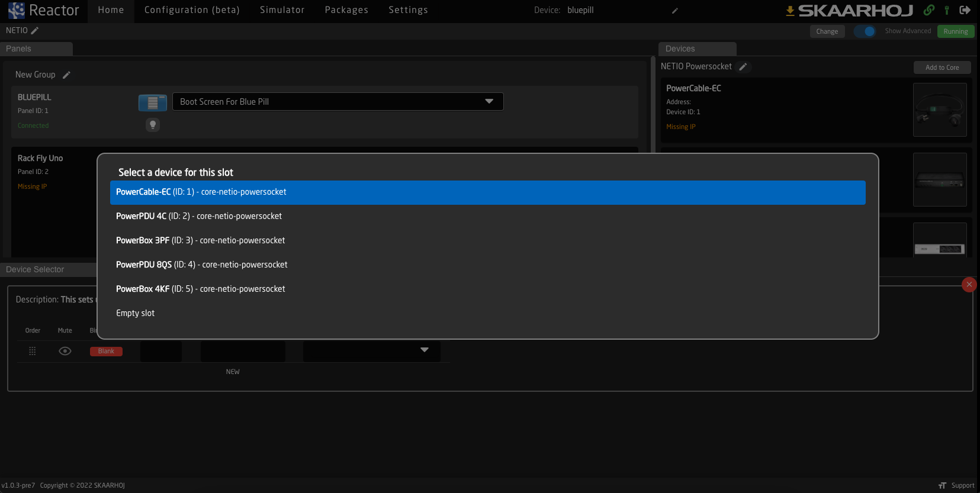Click the third device thumbnail in the Devices list
This screenshot has height=493, width=980.
(x=940, y=240)
